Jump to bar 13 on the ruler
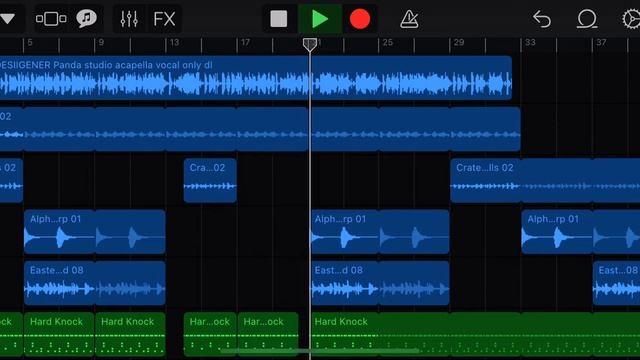Viewport: 640px width, 360px height. click(174, 42)
